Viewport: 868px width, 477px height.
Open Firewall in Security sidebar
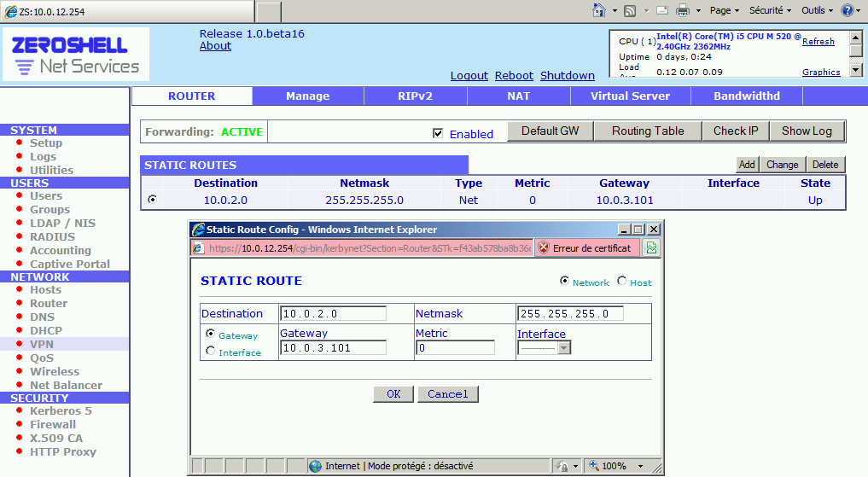[53, 425]
